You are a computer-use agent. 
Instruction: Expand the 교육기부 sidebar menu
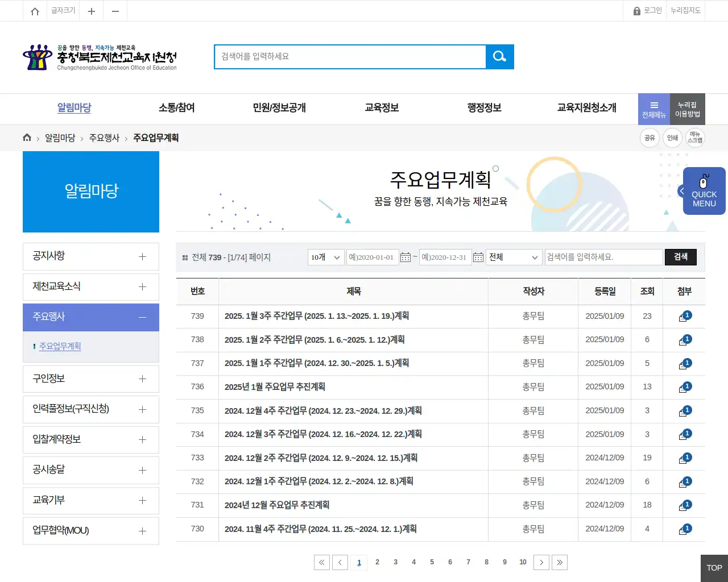(x=91, y=501)
